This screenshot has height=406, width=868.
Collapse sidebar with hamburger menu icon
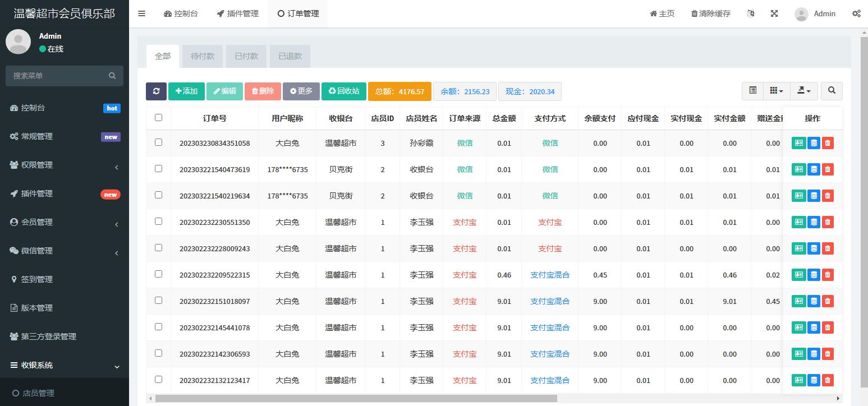tap(142, 13)
